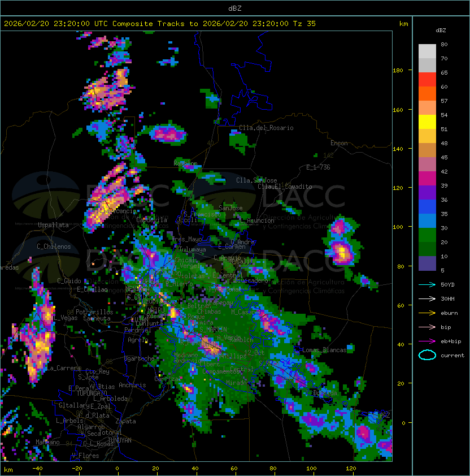
Task: Click the 'Uspallata' map label
Action: click(x=53, y=225)
